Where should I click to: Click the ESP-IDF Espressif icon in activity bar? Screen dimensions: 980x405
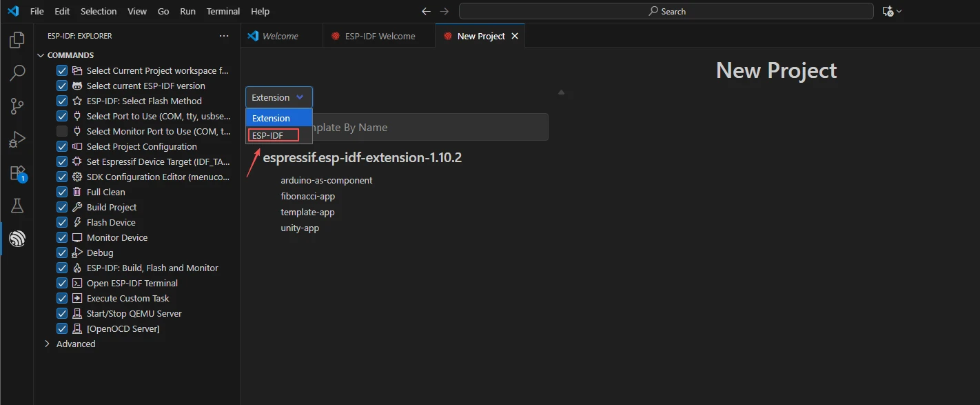pyautogui.click(x=17, y=239)
